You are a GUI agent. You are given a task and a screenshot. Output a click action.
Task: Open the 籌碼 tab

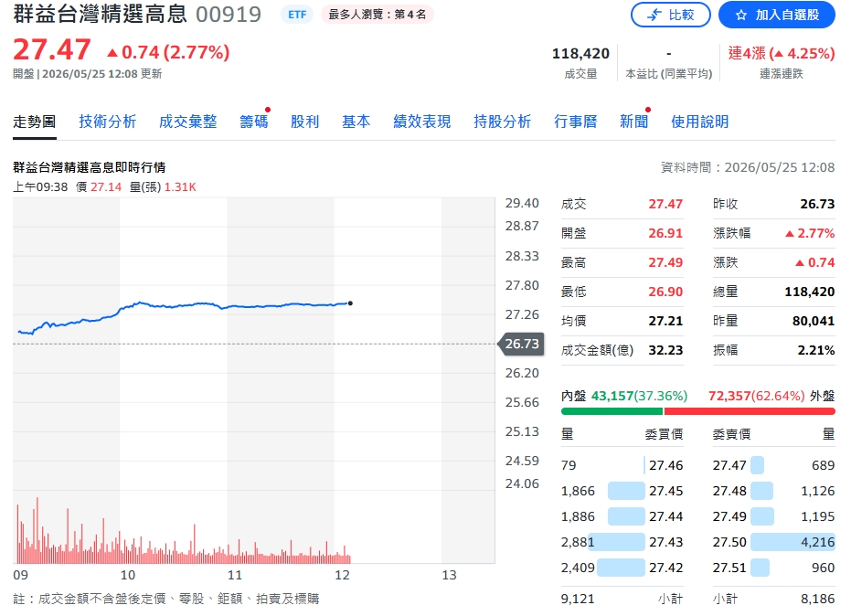253,122
